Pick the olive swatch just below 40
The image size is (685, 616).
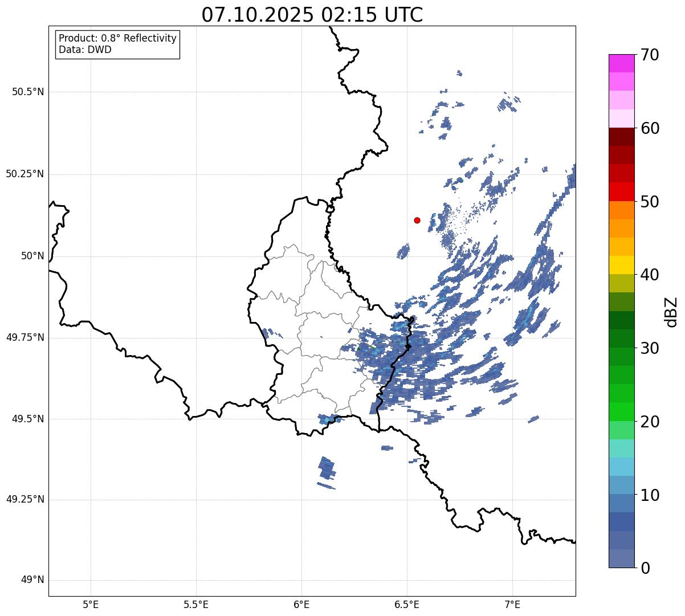[622, 283]
